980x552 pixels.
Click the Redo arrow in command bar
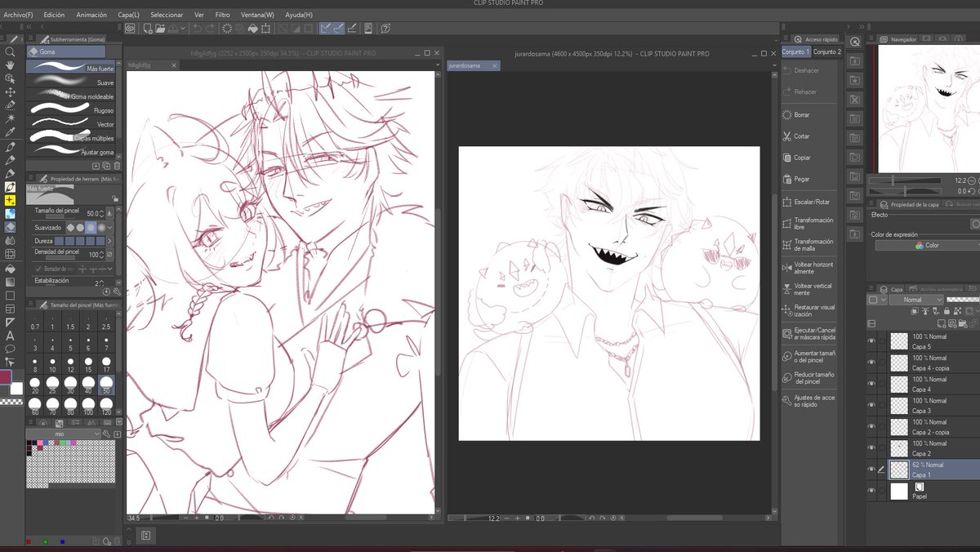click(212, 28)
